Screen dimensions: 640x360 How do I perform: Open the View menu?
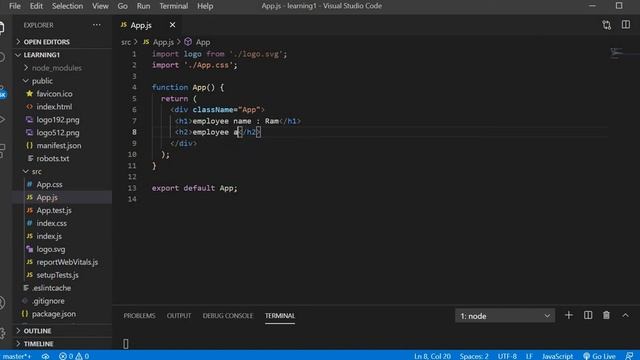pos(100,6)
